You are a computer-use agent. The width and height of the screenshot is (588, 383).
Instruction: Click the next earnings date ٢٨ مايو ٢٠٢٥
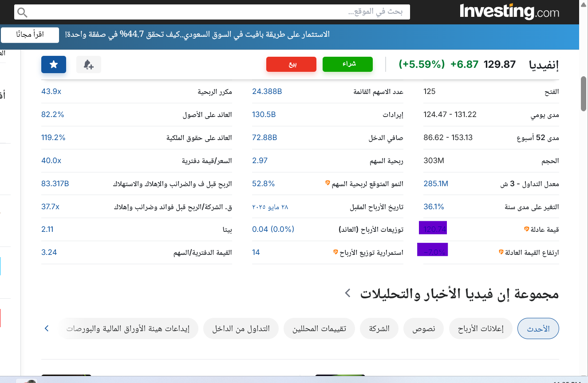pyautogui.click(x=270, y=207)
